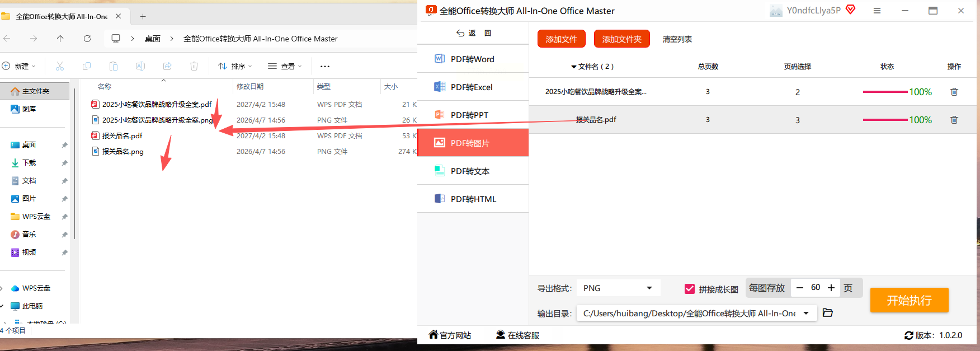Refresh the File Explorer view

(87, 39)
